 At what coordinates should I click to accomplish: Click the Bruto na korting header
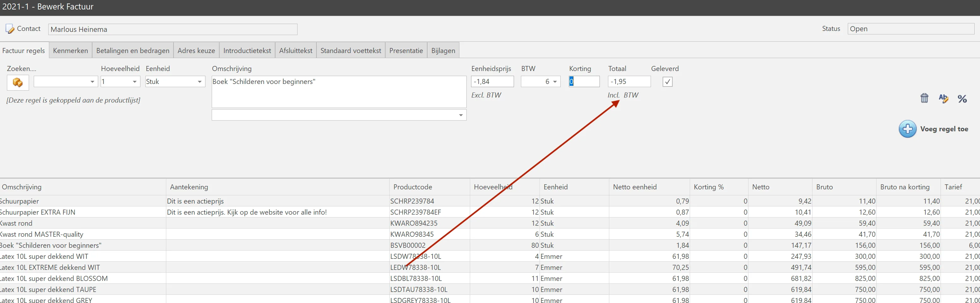pyautogui.click(x=908, y=187)
